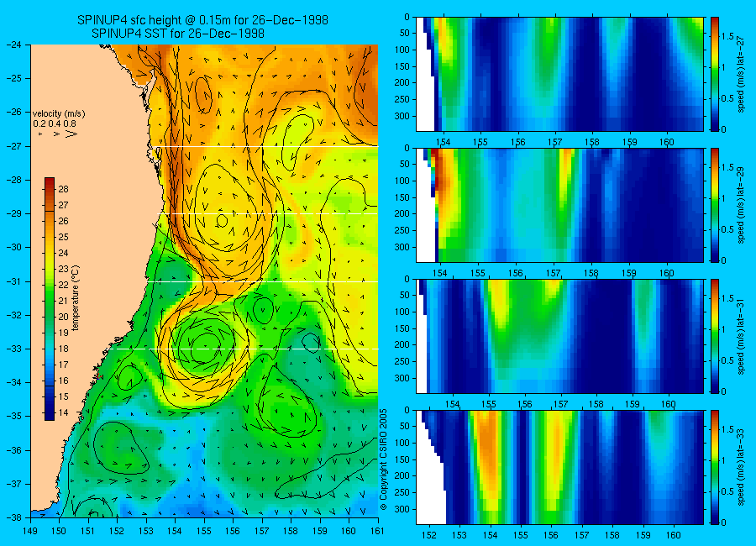Click the '-27' latitude label on map axis

coord(14,146)
